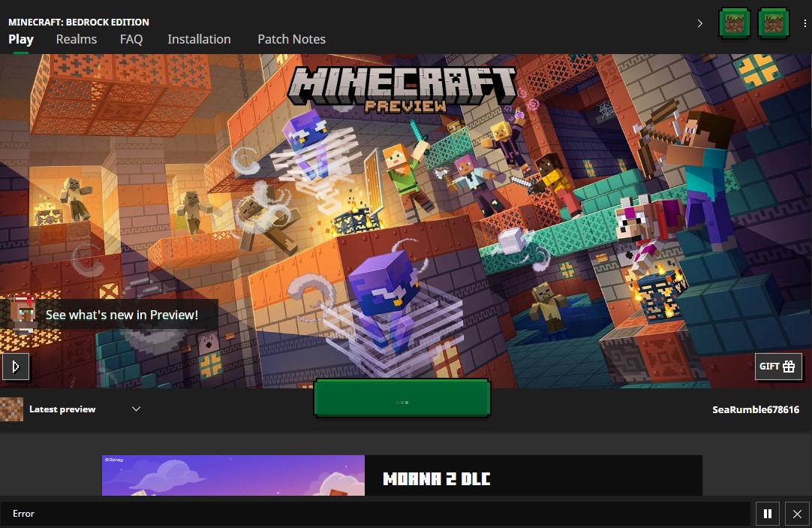Click the Error status text

(23, 514)
